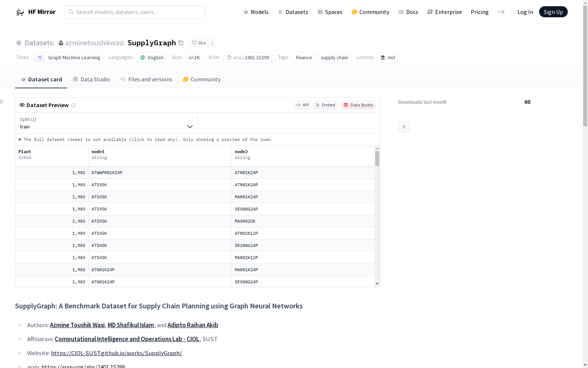The height and width of the screenshot is (368, 588).
Task: Click the table scrollbar up arrow
Action: pyautogui.click(x=377, y=149)
